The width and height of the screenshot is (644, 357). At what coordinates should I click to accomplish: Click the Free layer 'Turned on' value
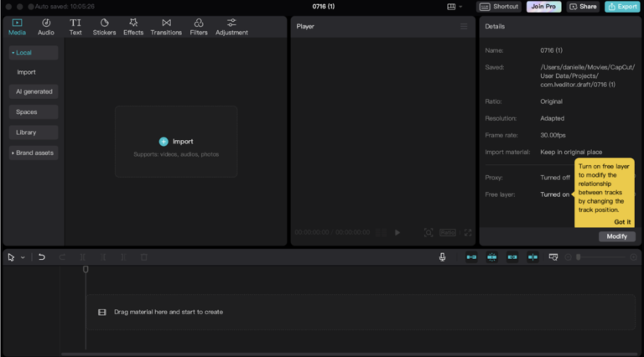[x=554, y=194]
